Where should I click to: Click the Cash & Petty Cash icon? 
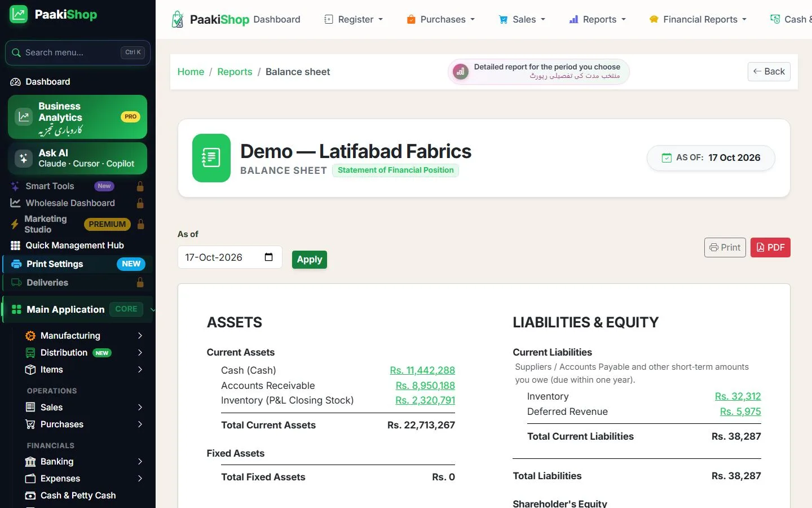(30, 496)
